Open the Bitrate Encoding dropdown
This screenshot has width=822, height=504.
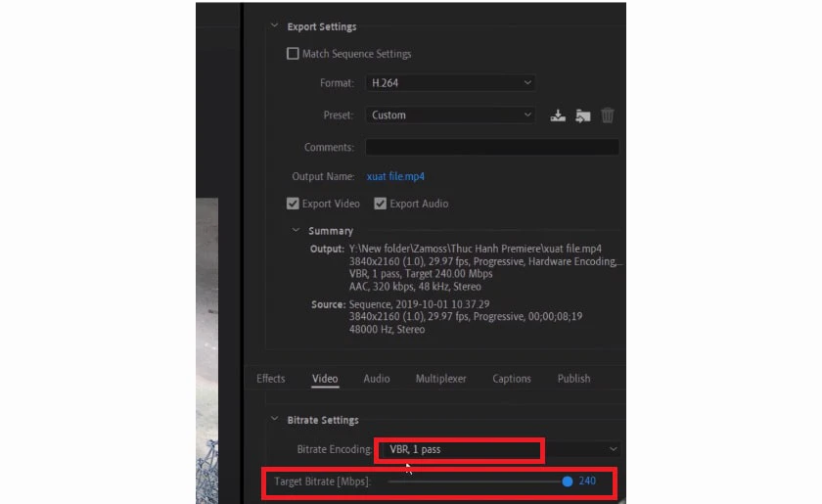[x=498, y=449]
